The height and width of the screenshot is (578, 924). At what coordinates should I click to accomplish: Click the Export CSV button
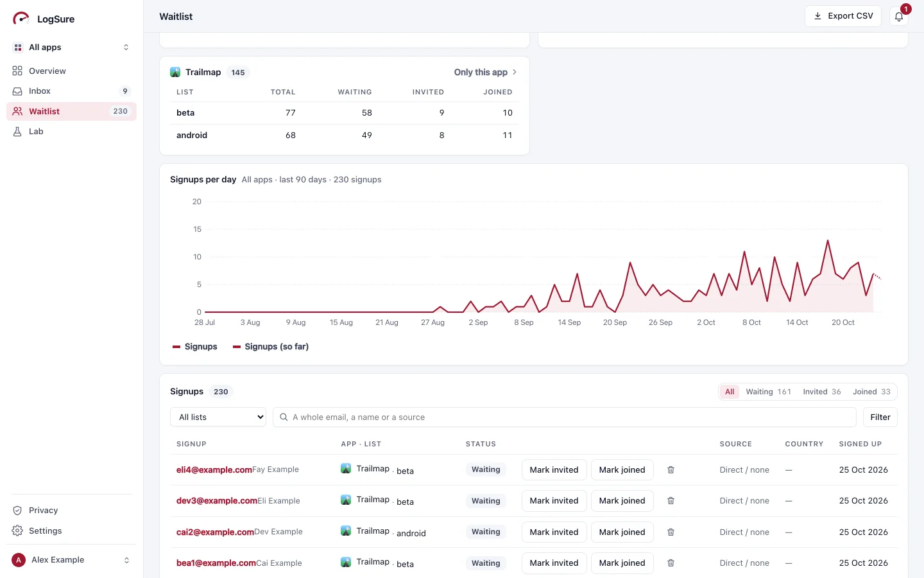click(x=843, y=16)
